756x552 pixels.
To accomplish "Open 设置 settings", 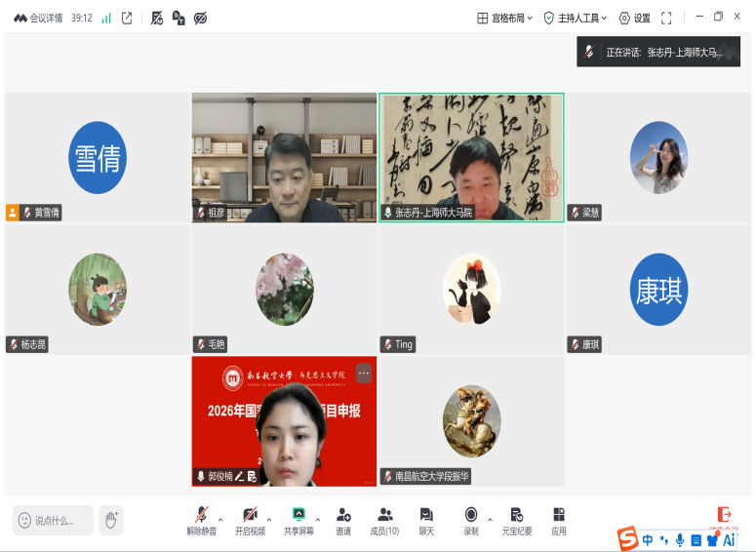I will (x=634, y=19).
